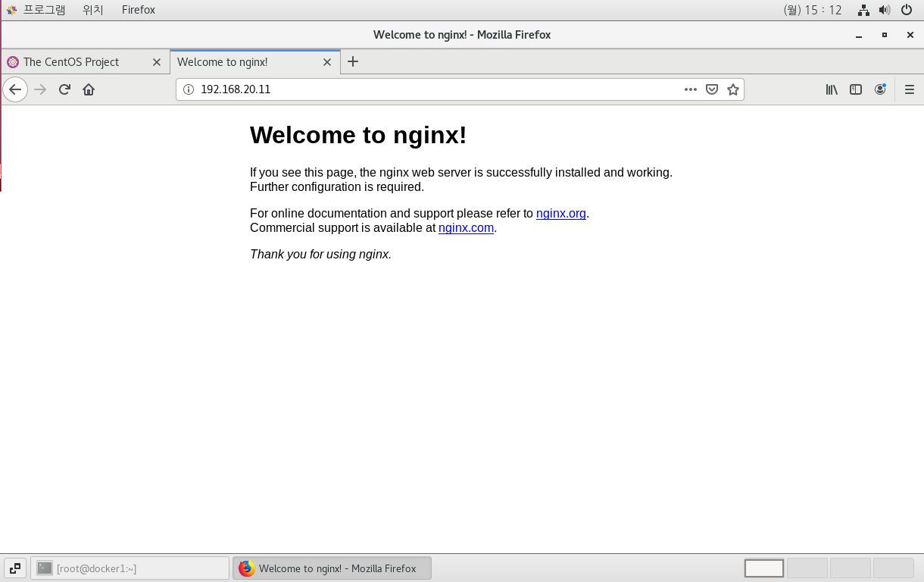924x582 pixels.
Task: Open the 위치 places menu
Action: coord(93,10)
